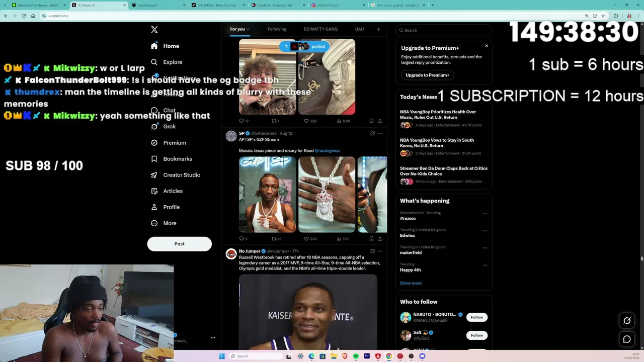Open more options for #rezero trend
This screenshot has height=362, width=644.
point(485,214)
